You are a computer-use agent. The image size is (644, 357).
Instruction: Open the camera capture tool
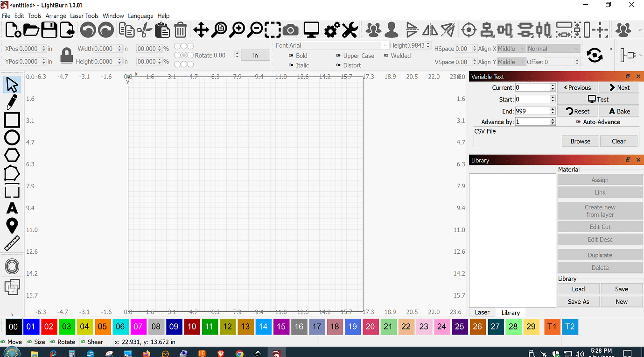pyautogui.click(x=291, y=29)
